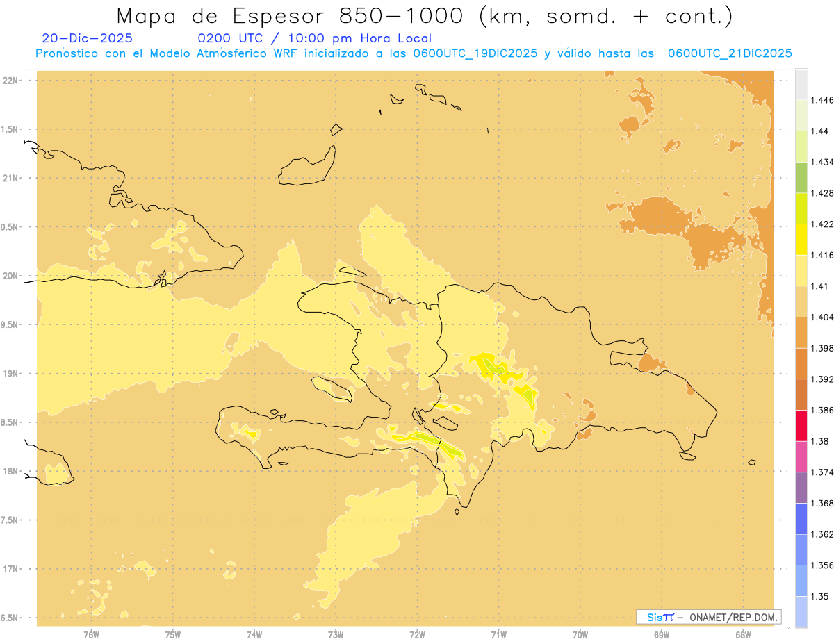The image size is (834, 644).
Task: Click the 20N latitude label
Action: point(10,276)
